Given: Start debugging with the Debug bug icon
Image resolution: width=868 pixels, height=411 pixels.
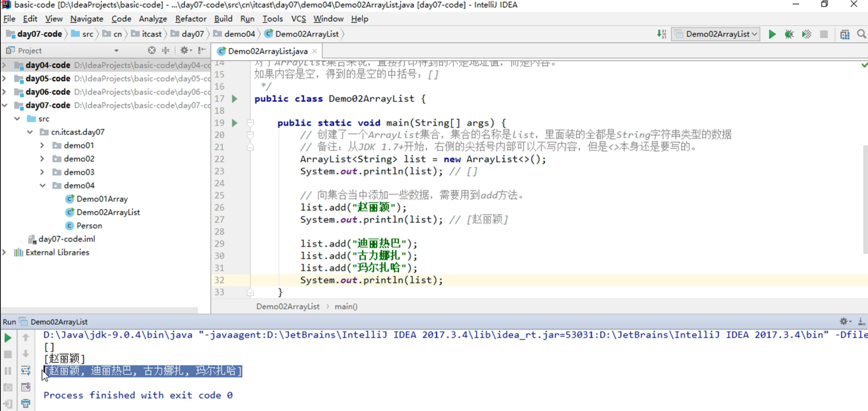Looking at the screenshot, I should [x=789, y=34].
